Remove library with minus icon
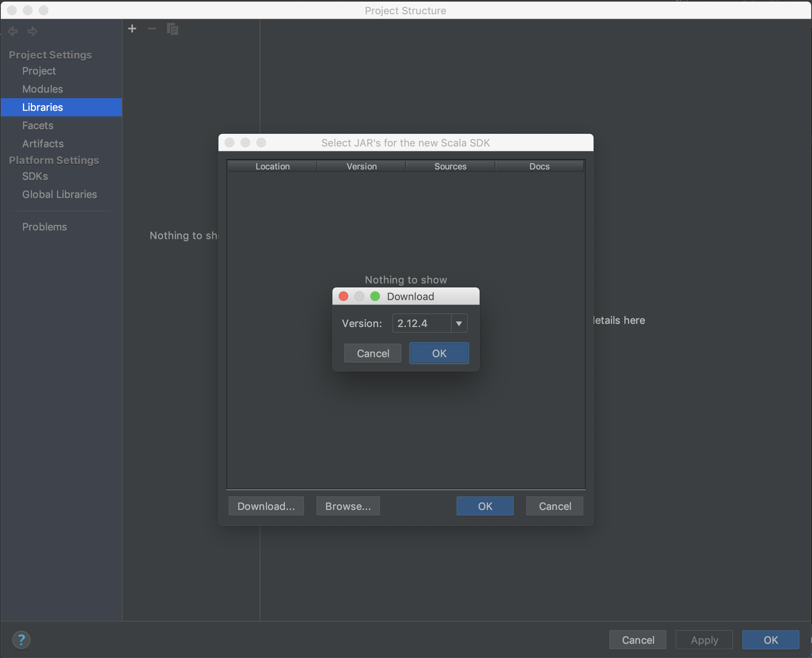812x658 pixels. coord(152,29)
